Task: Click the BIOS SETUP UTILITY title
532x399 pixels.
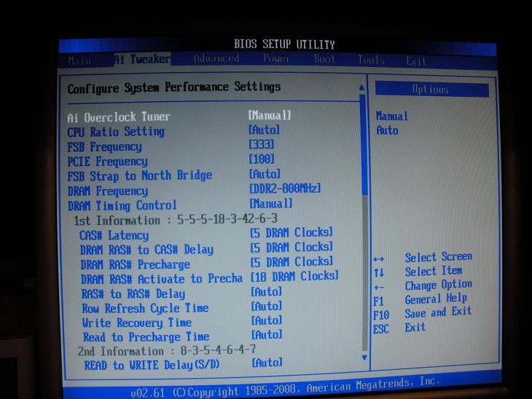Action: [284, 44]
